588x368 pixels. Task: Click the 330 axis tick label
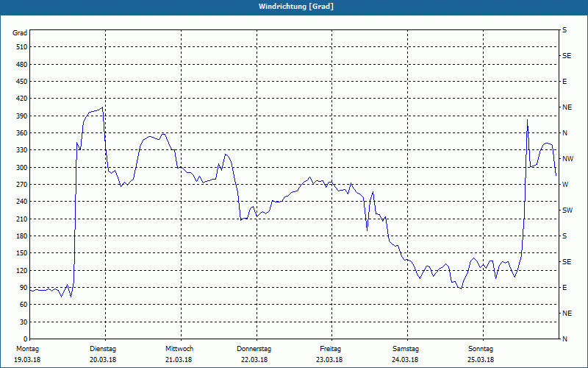22,150
